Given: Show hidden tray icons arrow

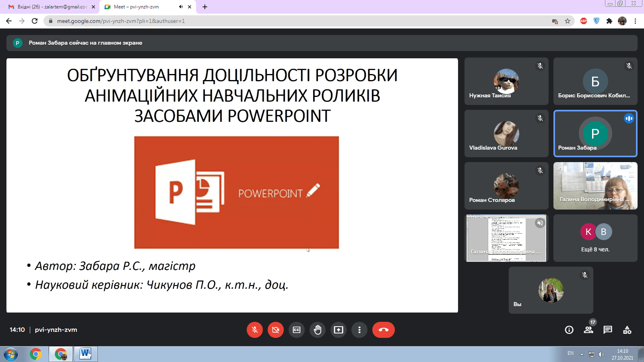Looking at the screenshot, I should (582, 354).
